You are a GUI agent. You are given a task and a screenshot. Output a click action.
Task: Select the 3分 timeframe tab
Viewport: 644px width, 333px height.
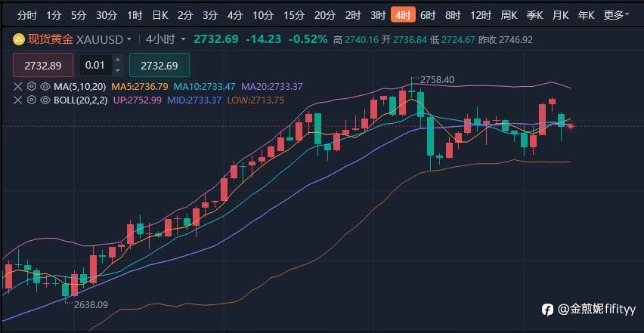point(210,16)
